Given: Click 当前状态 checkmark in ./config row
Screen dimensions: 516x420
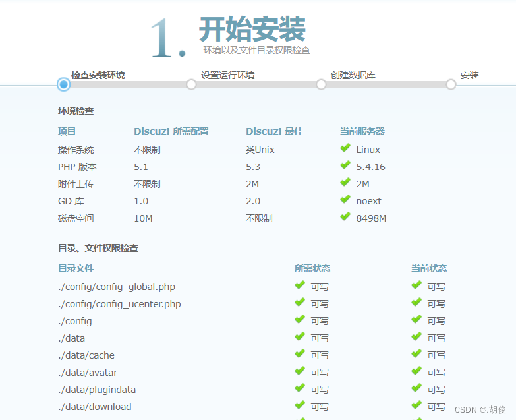Looking at the screenshot, I should pyautogui.click(x=416, y=319).
